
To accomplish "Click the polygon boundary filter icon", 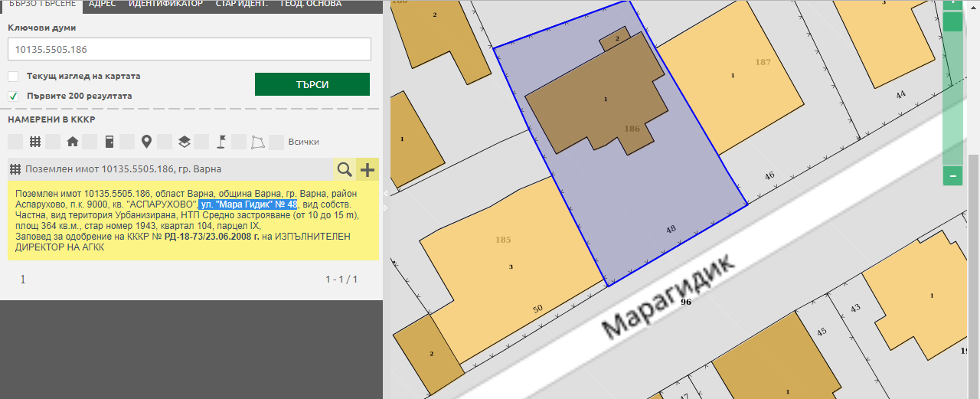I will [x=258, y=142].
